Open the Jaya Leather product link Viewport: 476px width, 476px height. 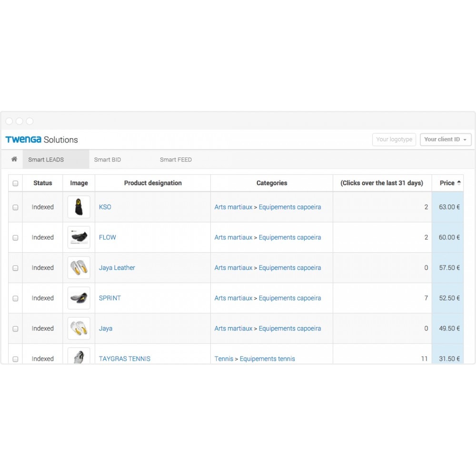tap(117, 268)
